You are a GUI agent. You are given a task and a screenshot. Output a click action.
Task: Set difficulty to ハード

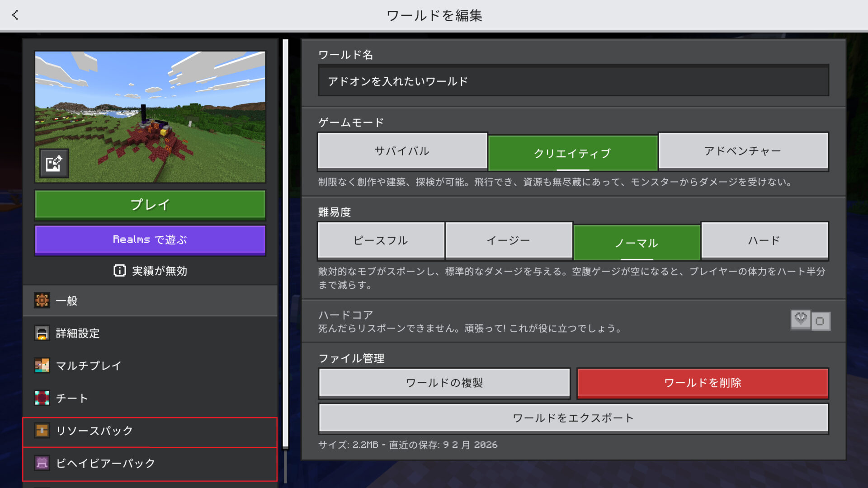tap(764, 240)
